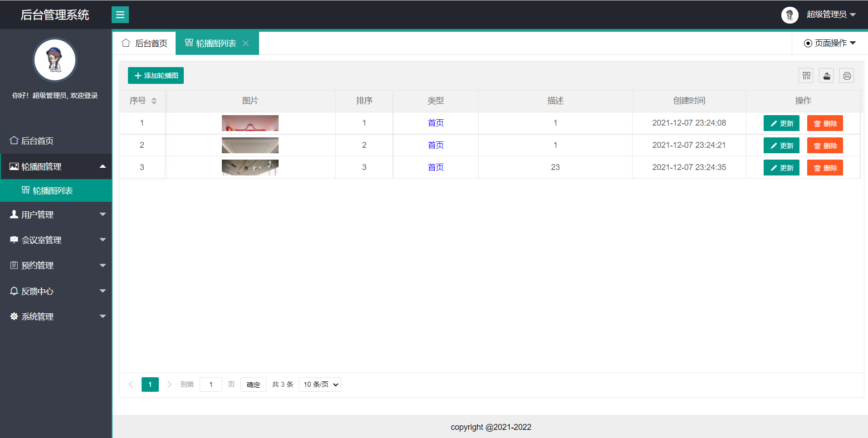
Task: Click 更新 for row 1
Action: pos(781,123)
